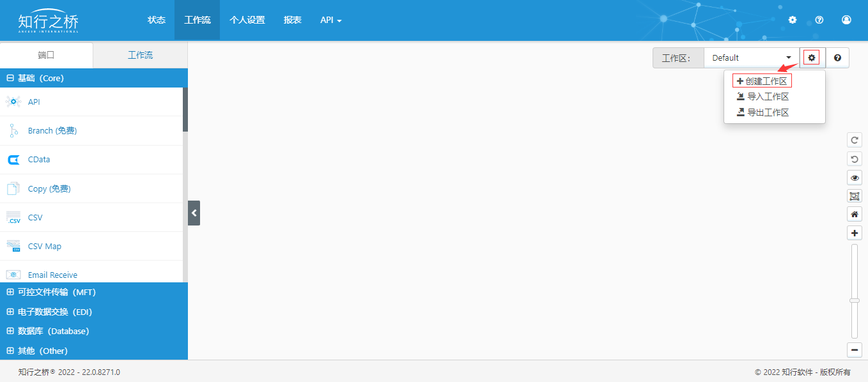Viewport: 868px width, 382px height.
Task: Click the workspace settings gear button
Action: coord(812,57)
